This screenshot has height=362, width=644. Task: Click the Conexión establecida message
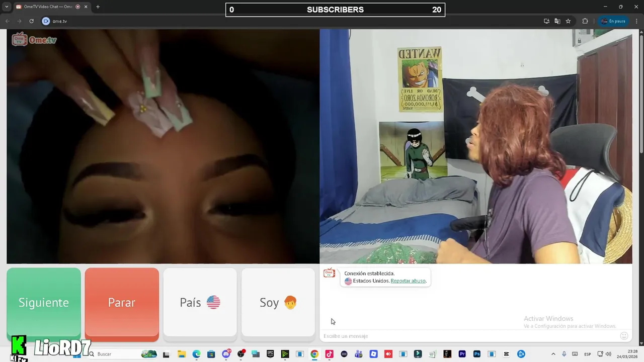tap(369, 274)
